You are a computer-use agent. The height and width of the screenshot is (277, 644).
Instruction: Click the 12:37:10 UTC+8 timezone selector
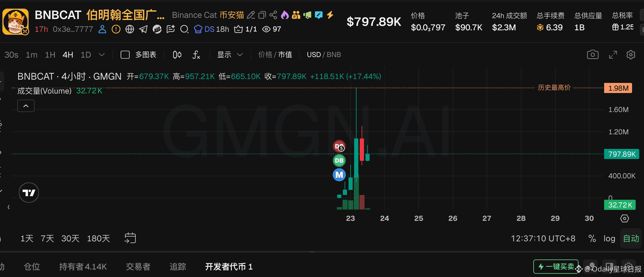[543, 238]
